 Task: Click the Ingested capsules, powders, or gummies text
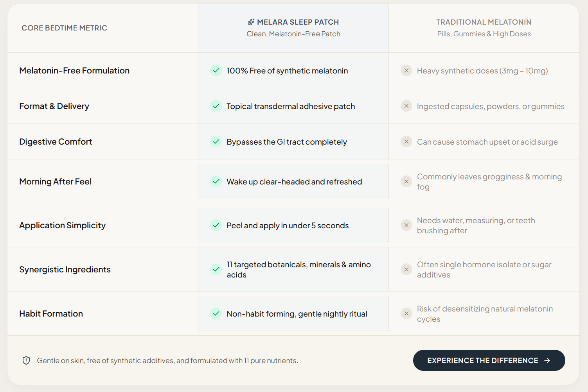491,106
